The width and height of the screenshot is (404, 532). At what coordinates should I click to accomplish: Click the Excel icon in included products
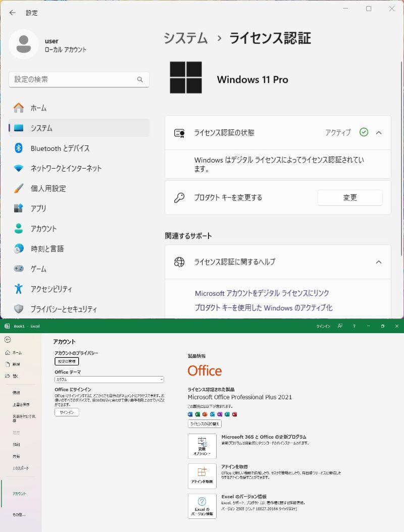click(x=197, y=414)
